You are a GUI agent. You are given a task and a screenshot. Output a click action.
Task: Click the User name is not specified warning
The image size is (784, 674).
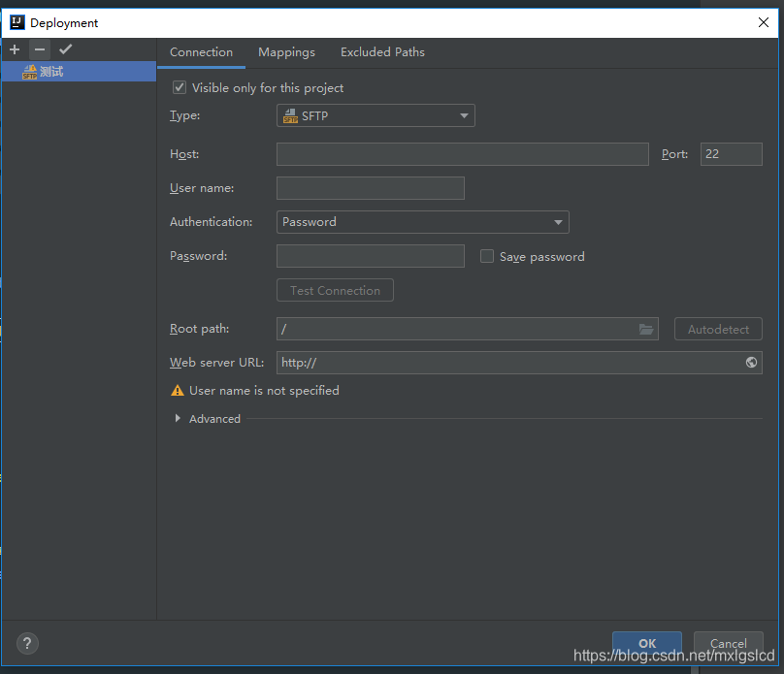tap(255, 391)
